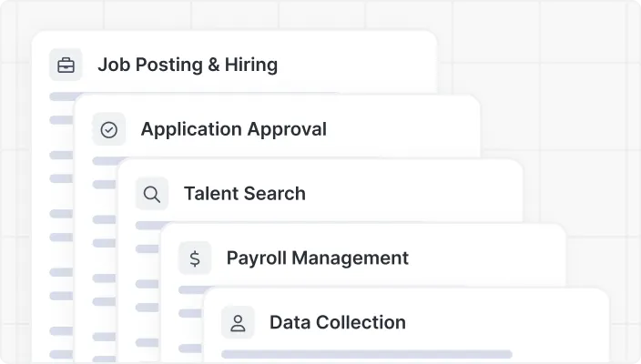Click the dollar sign Payroll Management icon
Image resolution: width=641 pixels, height=364 pixels.
pyautogui.click(x=195, y=258)
